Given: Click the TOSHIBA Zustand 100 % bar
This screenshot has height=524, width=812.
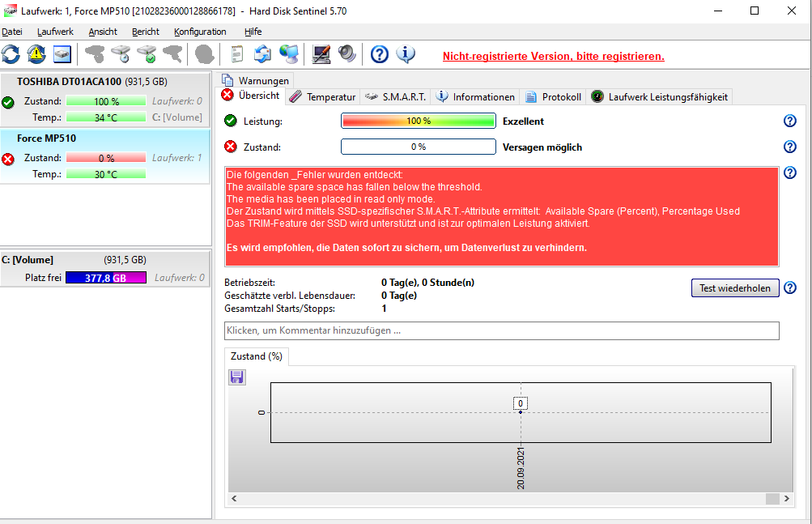Looking at the screenshot, I should point(106,101).
